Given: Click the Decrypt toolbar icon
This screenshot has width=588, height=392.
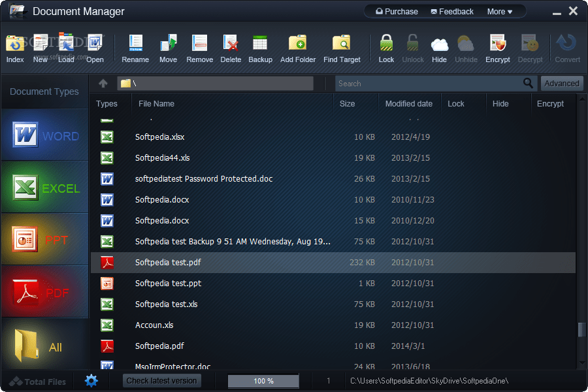Looking at the screenshot, I should pos(530,42).
